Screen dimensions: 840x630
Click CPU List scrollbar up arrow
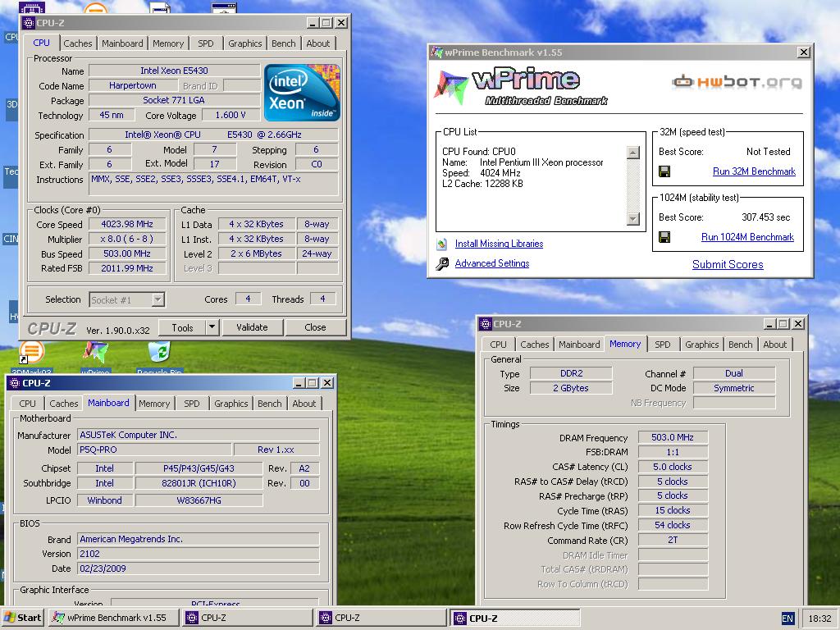(x=632, y=152)
